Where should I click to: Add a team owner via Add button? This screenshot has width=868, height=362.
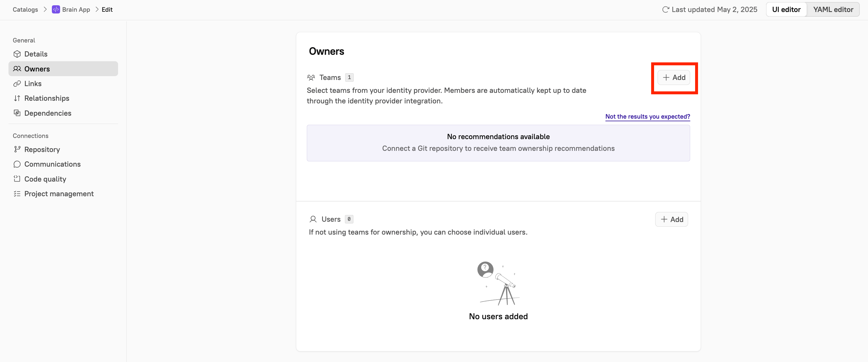coord(674,77)
